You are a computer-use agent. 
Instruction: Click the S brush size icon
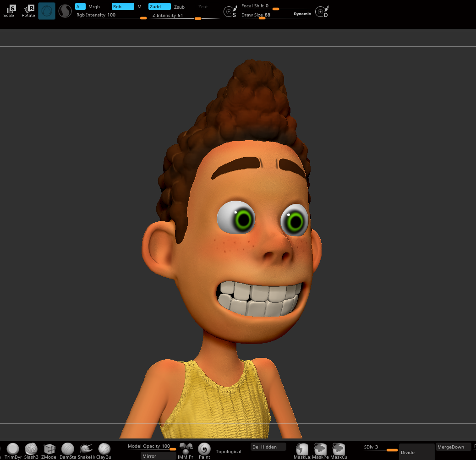point(230,11)
